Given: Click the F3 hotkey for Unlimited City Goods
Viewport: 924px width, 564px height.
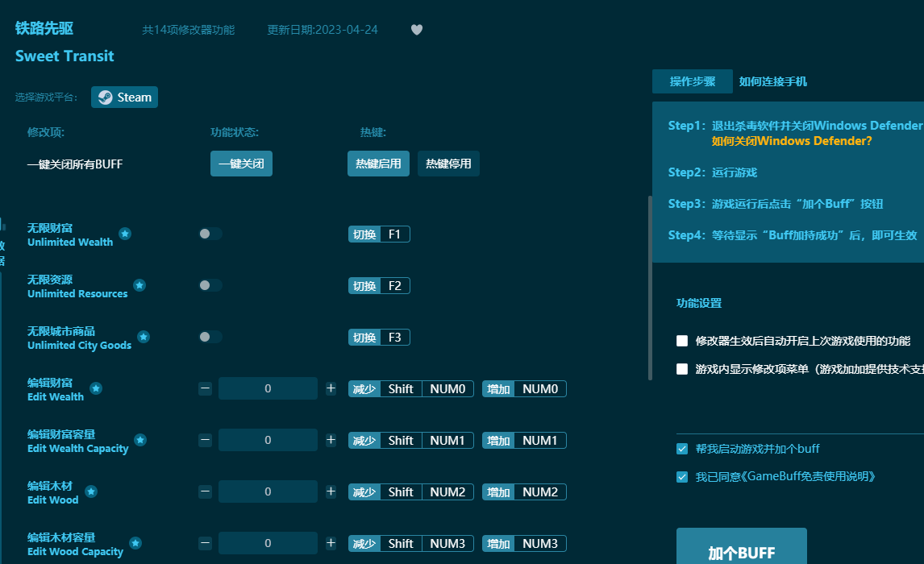Looking at the screenshot, I should point(379,338).
